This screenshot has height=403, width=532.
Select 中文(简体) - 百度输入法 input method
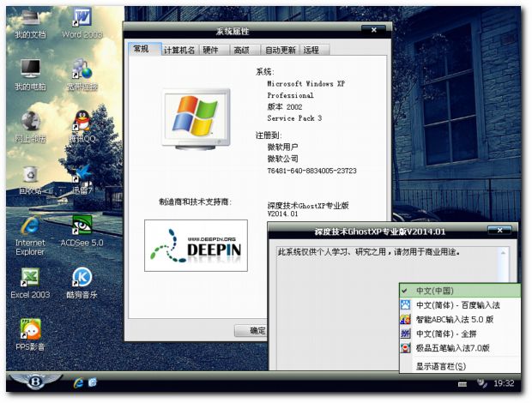click(456, 304)
